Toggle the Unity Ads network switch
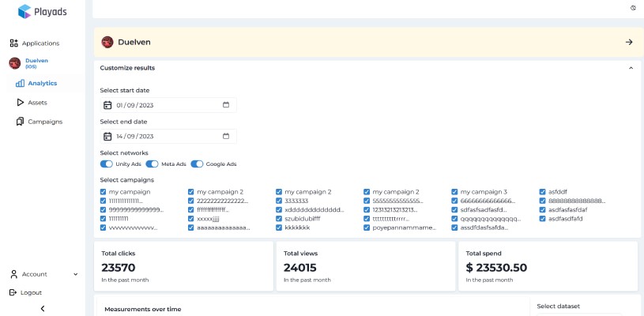 point(107,164)
